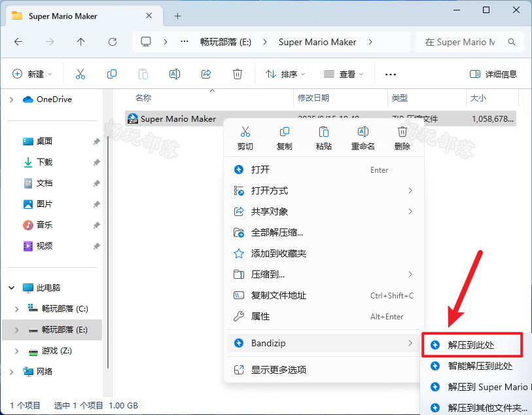Select 打开 in the context menu

324,170
